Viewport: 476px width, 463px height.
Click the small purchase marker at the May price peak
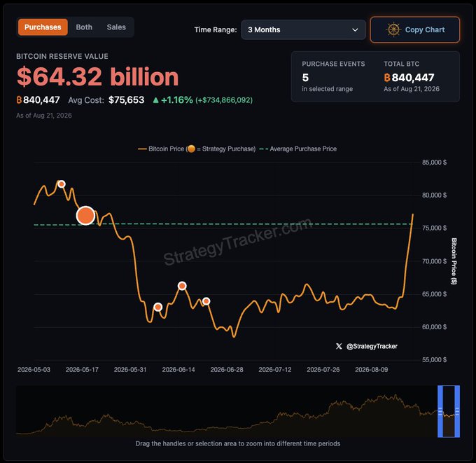[62, 184]
